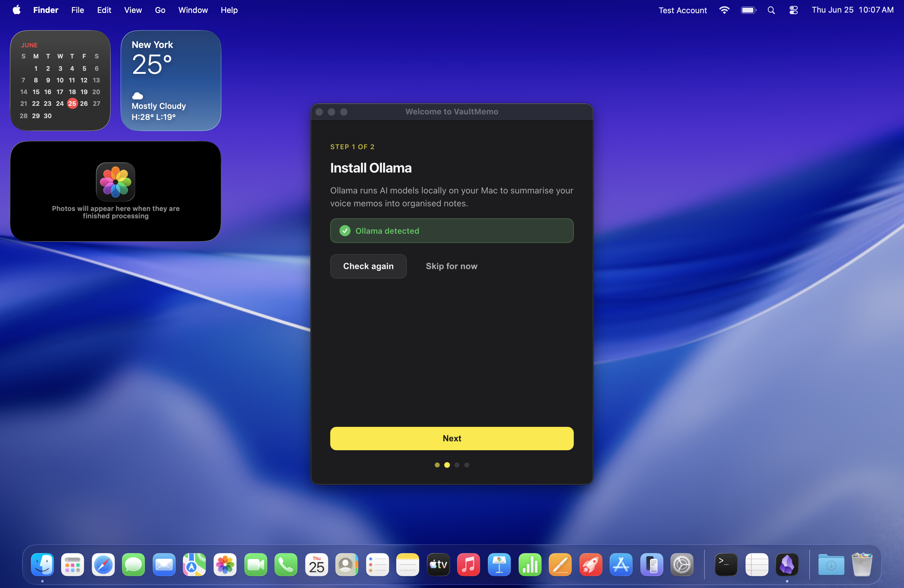Click the Ollama detected status banner
Viewport: 904px width, 588px height.
pos(452,231)
